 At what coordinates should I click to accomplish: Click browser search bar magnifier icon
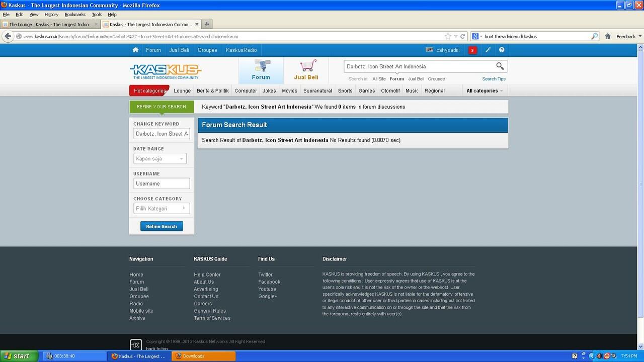coord(594,36)
